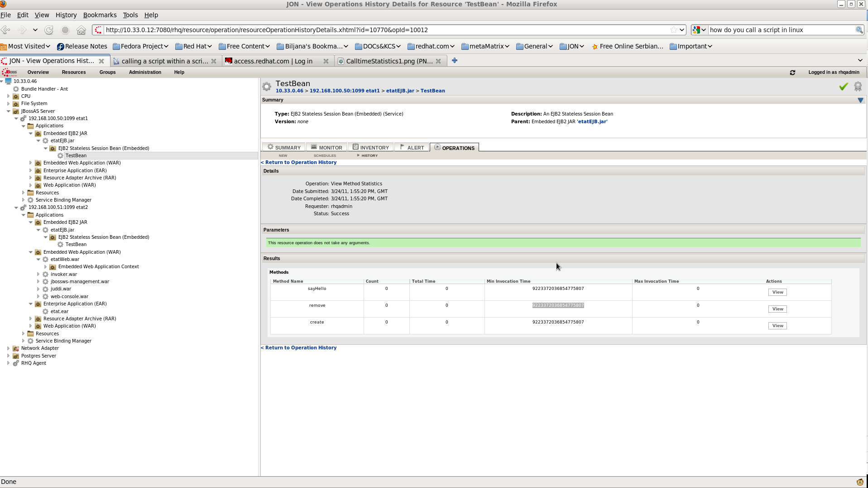
Task: Click the URL address field
Action: pos(385,30)
